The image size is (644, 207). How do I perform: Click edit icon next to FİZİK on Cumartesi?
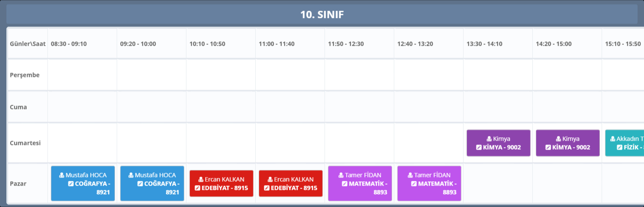[620, 148]
